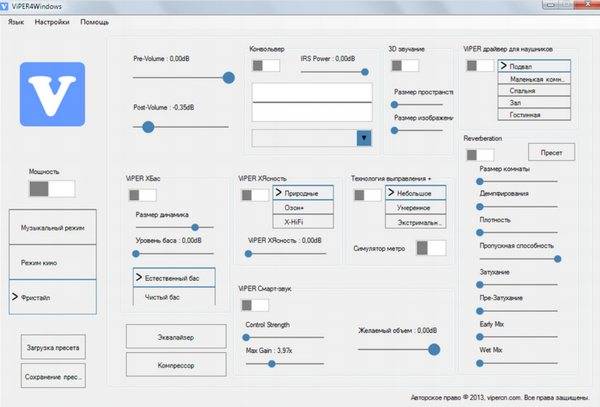This screenshot has width=600, height=407.
Task: Click the Max Gain slider handle
Action: pos(272,363)
